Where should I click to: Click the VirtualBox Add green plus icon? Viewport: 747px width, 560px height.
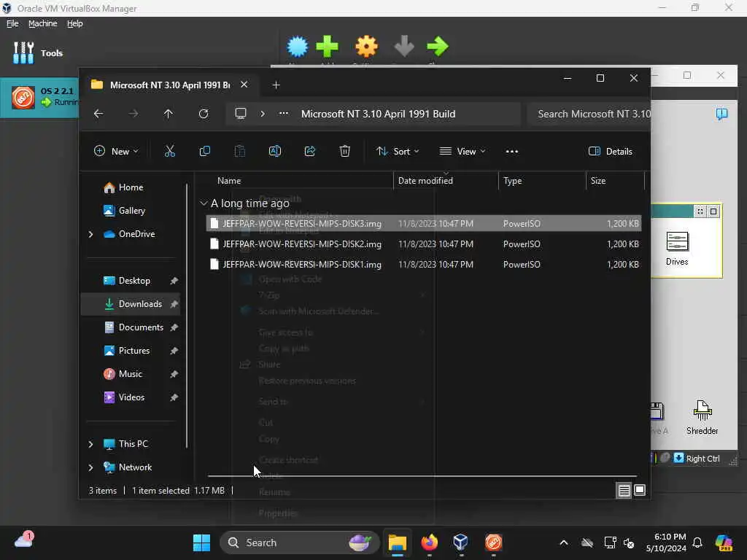[328, 47]
